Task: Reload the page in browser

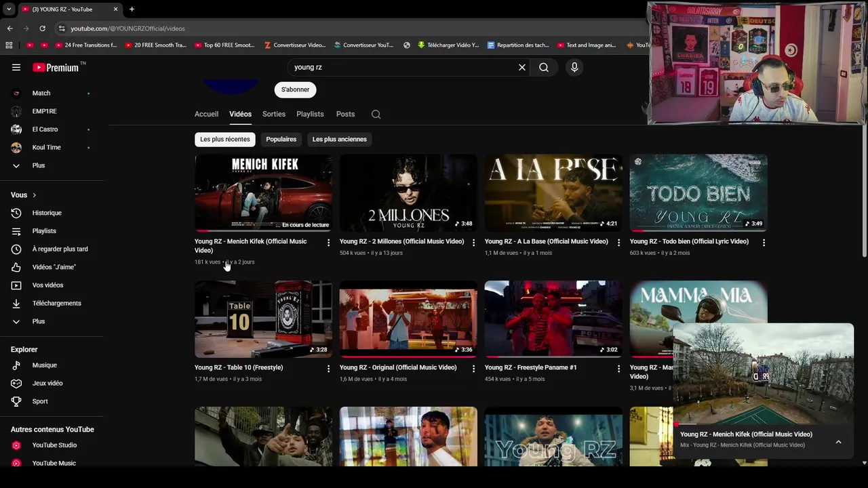Action: 42,28
